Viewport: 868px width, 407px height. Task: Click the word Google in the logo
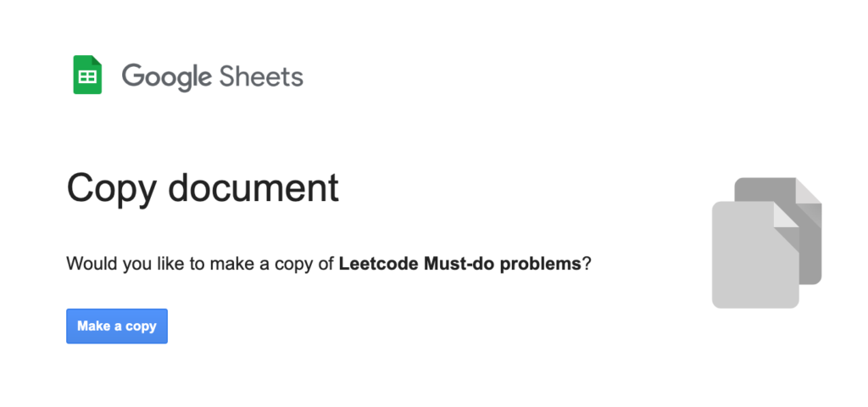click(166, 76)
